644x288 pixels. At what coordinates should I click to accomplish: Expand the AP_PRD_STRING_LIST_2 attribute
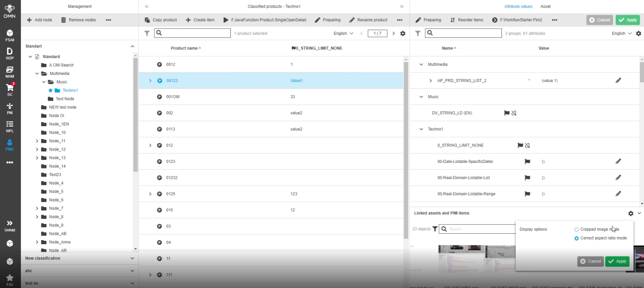(x=431, y=81)
